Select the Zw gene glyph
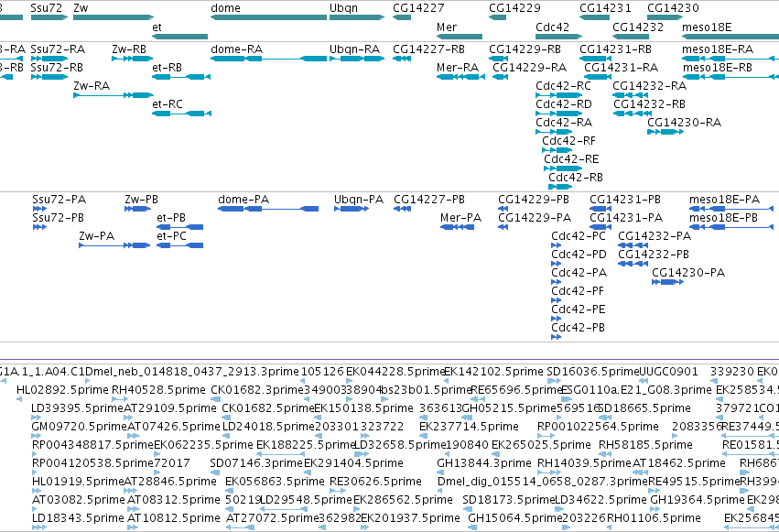The height and width of the screenshot is (532, 779). [x=114, y=17]
